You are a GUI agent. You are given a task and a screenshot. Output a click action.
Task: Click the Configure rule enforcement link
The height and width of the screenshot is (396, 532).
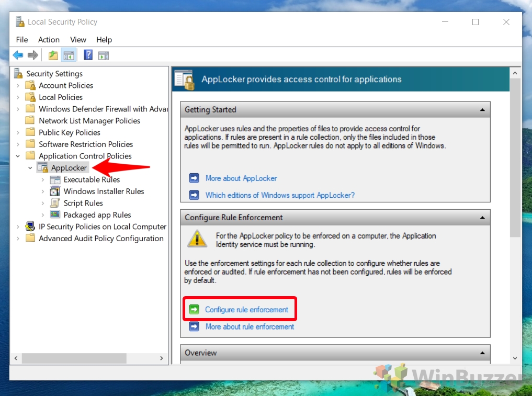[x=247, y=310]
